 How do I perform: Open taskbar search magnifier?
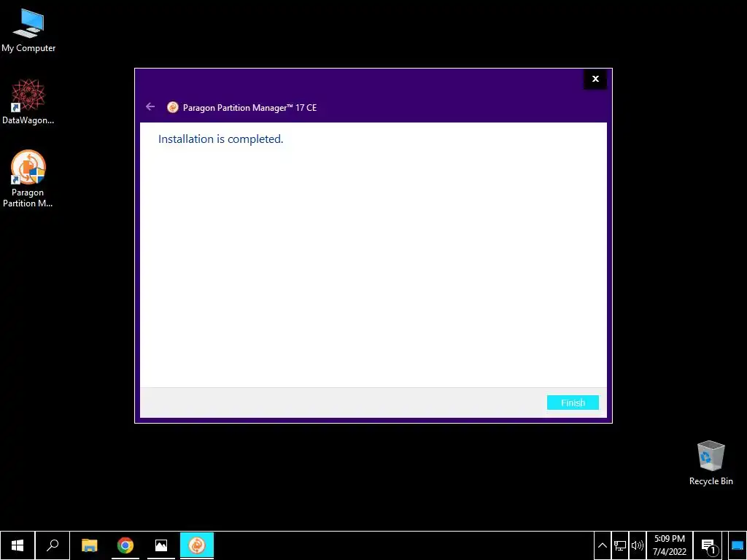pos(53,545)
